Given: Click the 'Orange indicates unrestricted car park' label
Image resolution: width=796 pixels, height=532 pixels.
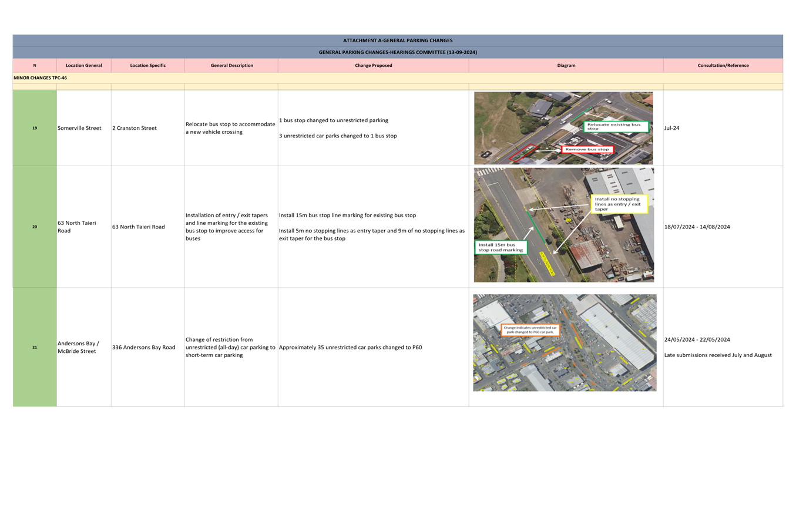Looking at the screenshot, I should point(530,330).
